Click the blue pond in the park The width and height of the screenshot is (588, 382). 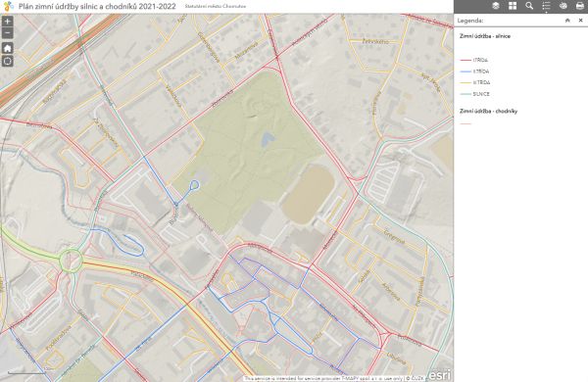pyautogui.click(x=268, y=140)
